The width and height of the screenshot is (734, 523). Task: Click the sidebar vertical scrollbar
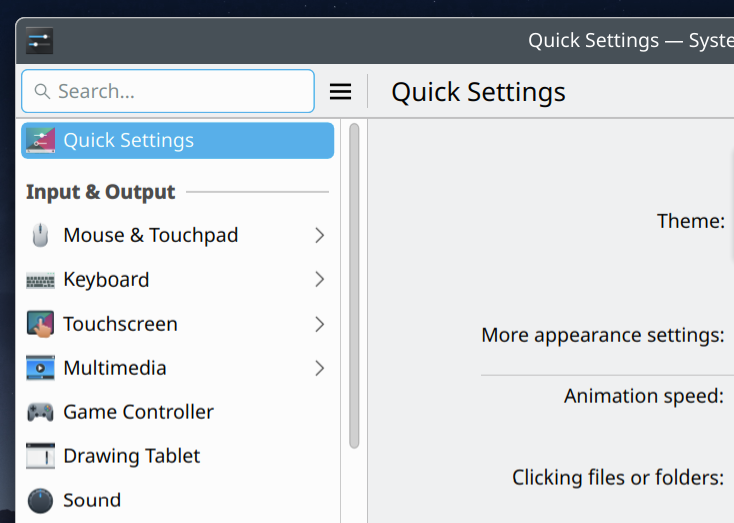(354, 285)
